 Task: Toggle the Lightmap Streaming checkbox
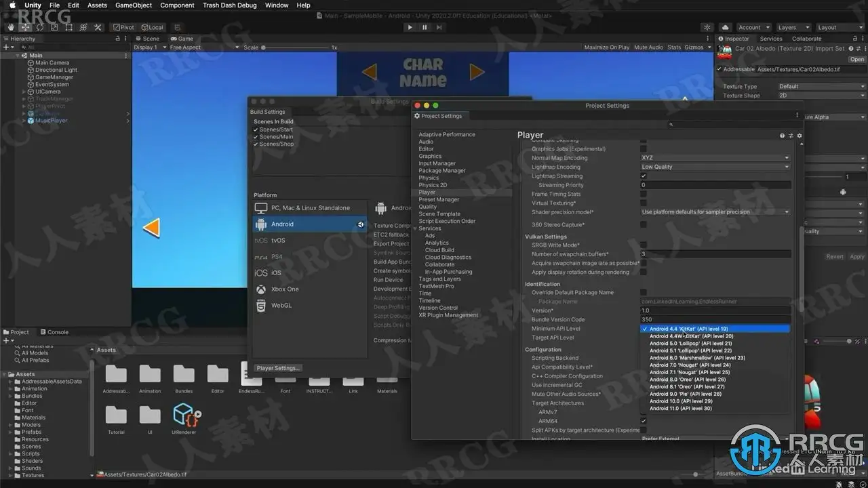point(644,176)
